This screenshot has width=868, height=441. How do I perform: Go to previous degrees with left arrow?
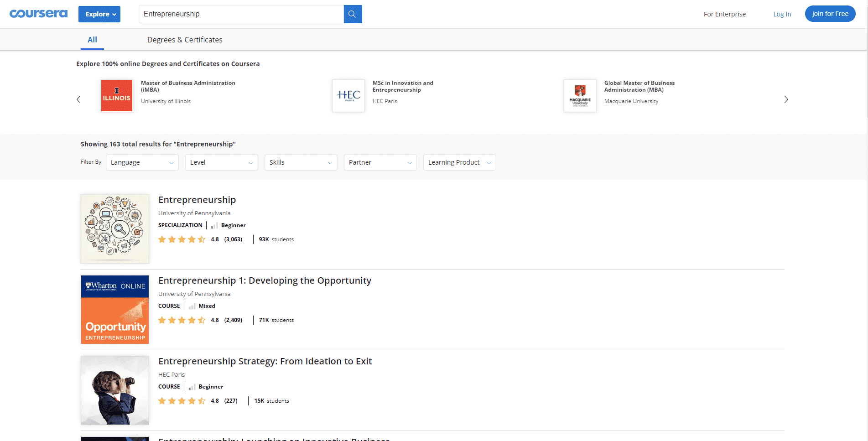pos(78,99)
